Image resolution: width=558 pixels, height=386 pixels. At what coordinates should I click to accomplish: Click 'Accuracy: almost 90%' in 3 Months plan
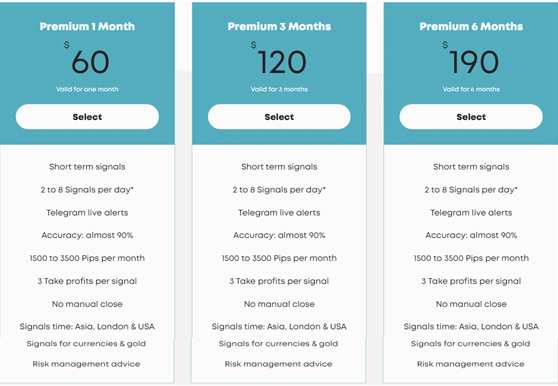279,235
